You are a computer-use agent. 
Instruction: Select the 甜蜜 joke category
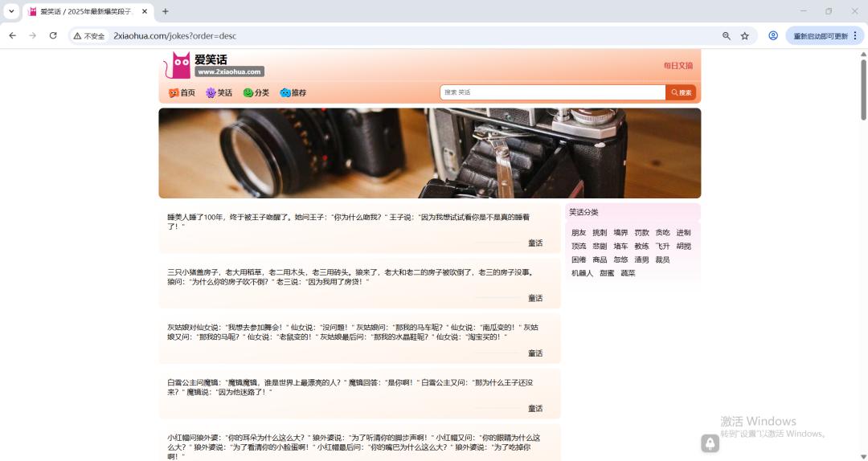(x=607, y=273)
